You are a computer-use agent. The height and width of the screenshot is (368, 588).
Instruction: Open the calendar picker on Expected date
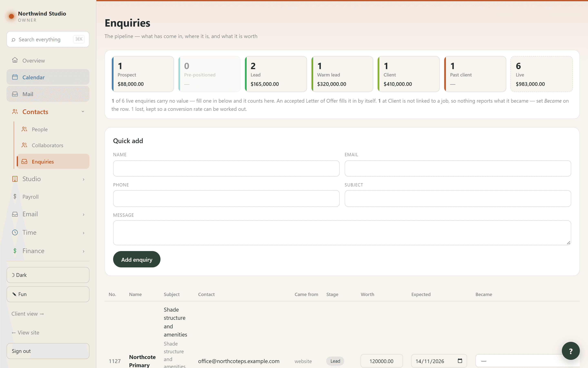tap(460, 361)
